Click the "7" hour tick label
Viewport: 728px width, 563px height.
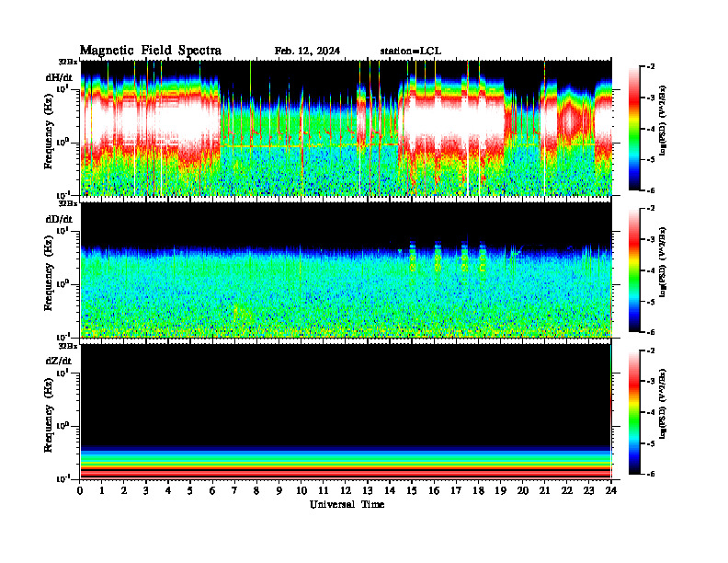click(x=234, y=490)
